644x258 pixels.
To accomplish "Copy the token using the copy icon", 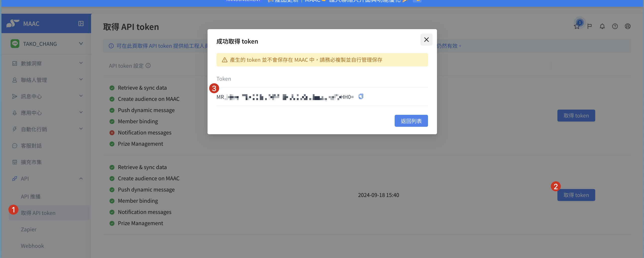I will pos(361,97).
